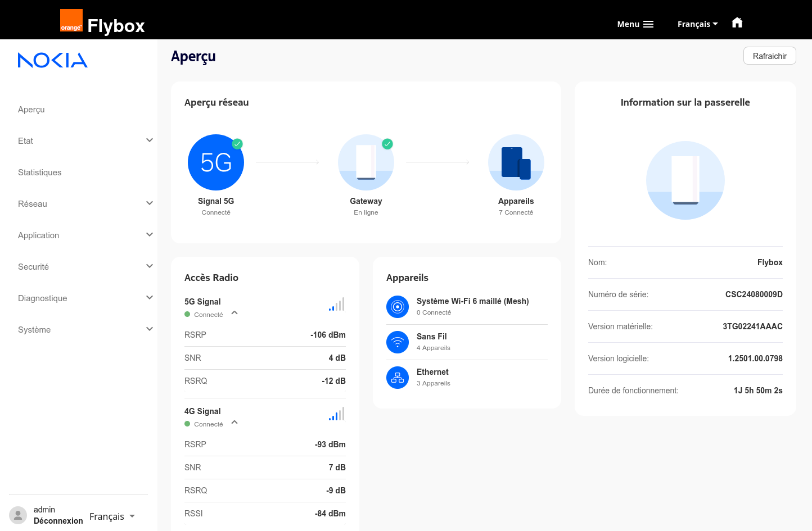Image resolution: width=812 pixels, height=531 pixels.
Task: Expand the Système sidebar section
Action: coord(150,329)
